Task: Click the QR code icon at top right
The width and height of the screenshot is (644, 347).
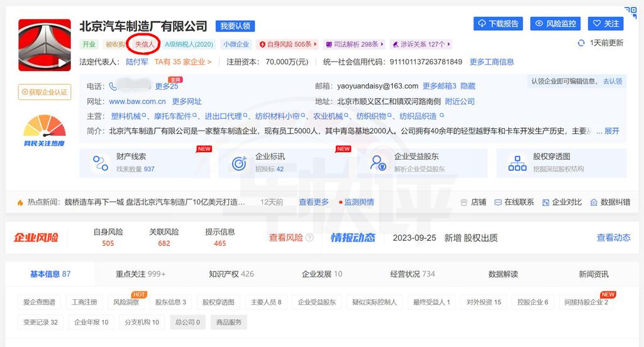Action: click(x=630, y=13)
